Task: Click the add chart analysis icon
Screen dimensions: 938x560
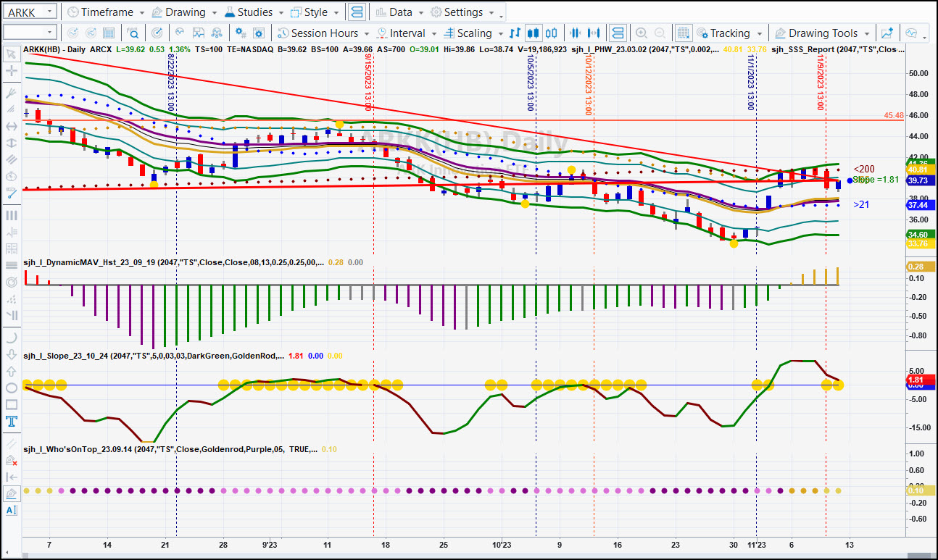Action: pyautogui.click(x=887, y=33)
